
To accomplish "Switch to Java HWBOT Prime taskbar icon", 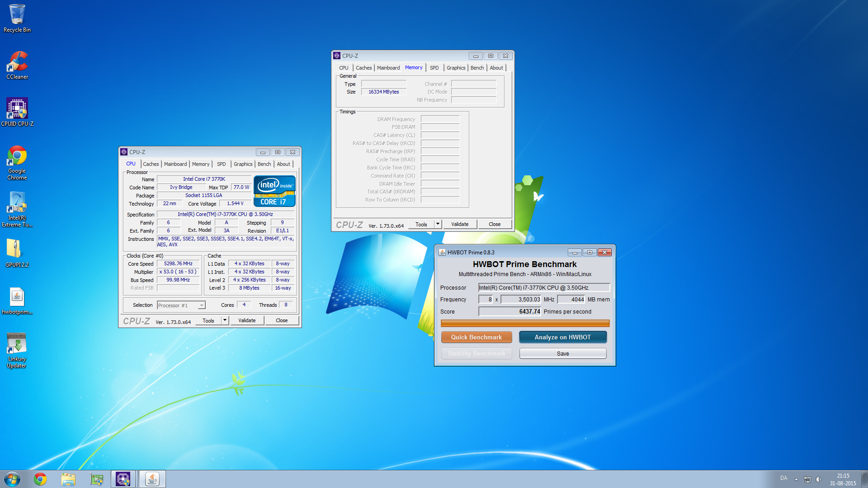I will click(152, 479).
